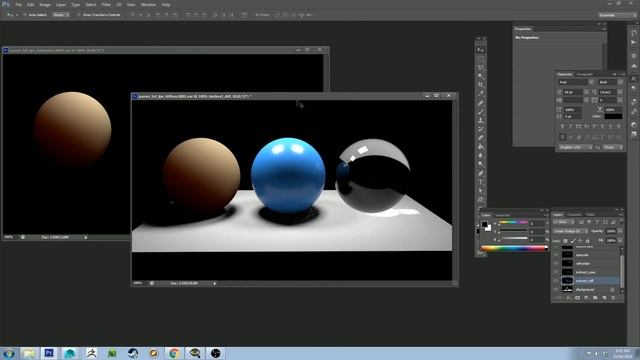Screen dimensions: 640x360
Task: Click the layer style fx icon
Action: point(569,298)
